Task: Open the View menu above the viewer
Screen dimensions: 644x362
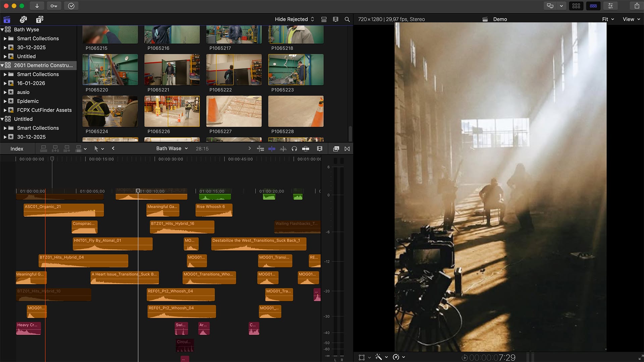Action: click(631, 19)
